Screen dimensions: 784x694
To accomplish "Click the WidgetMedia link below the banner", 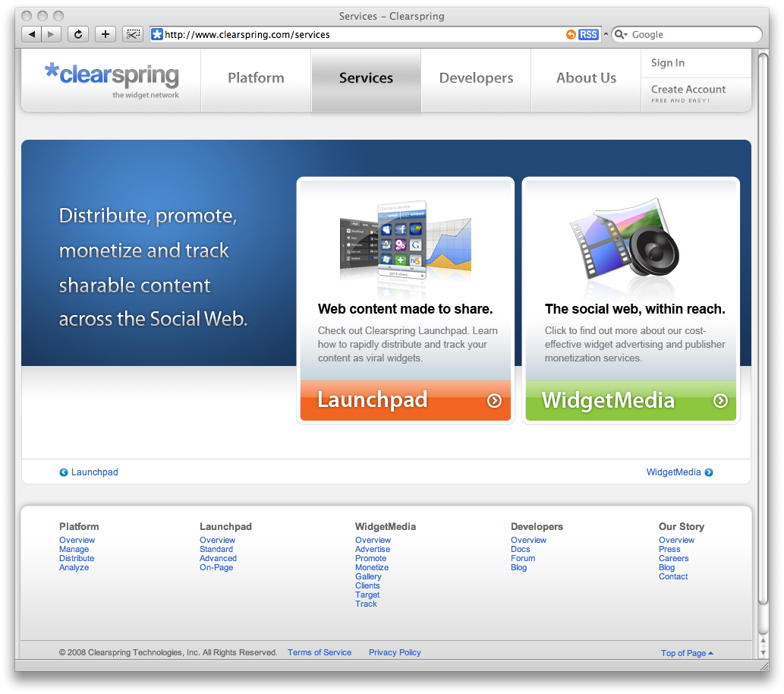I will tap(673, 472).
